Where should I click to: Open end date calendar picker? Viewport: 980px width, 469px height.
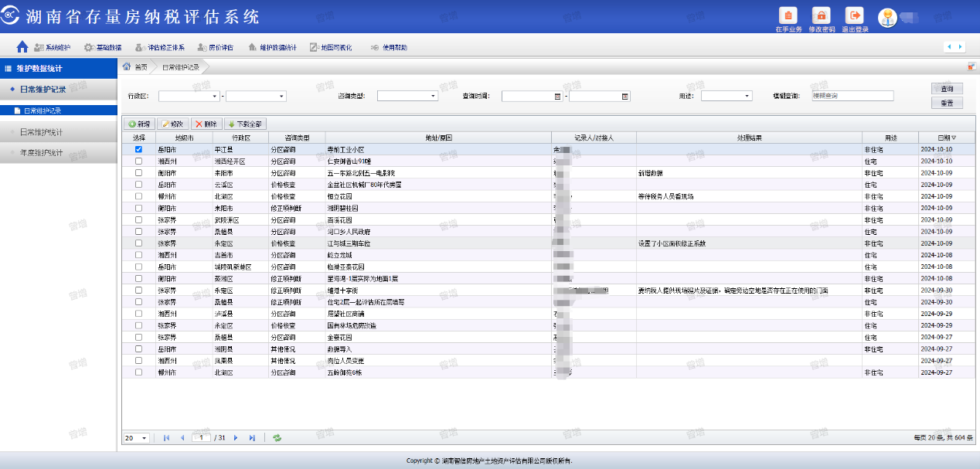625,97
